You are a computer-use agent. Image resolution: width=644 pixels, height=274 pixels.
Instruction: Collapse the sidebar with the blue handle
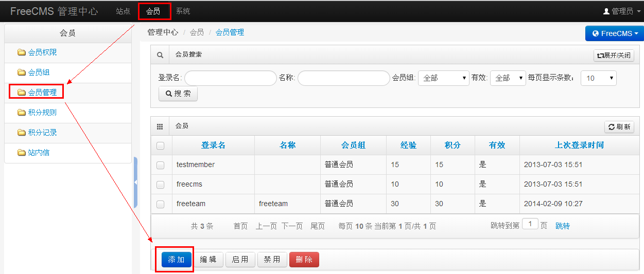pos(135,182)
